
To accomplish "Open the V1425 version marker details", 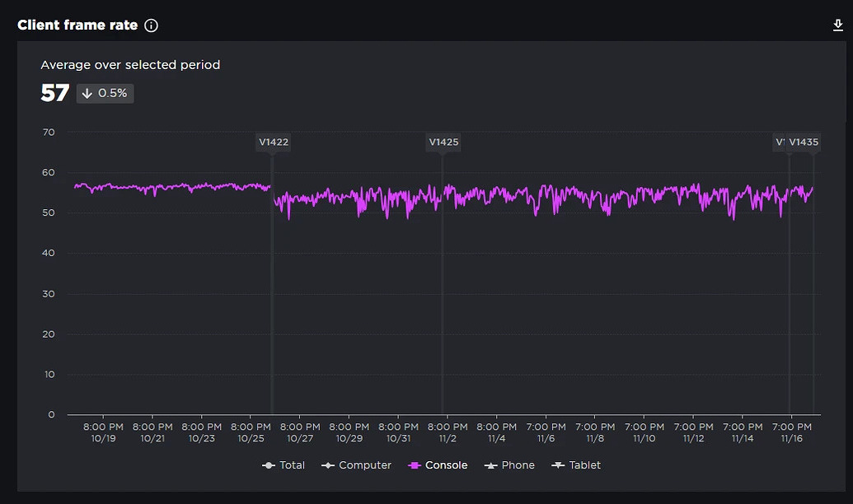I will coord(443,142).
